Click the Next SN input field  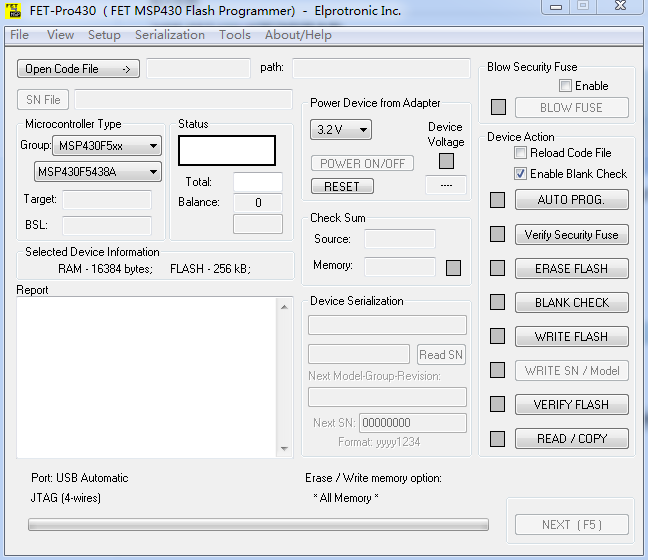pyautogui.click(x=413, y=423)
